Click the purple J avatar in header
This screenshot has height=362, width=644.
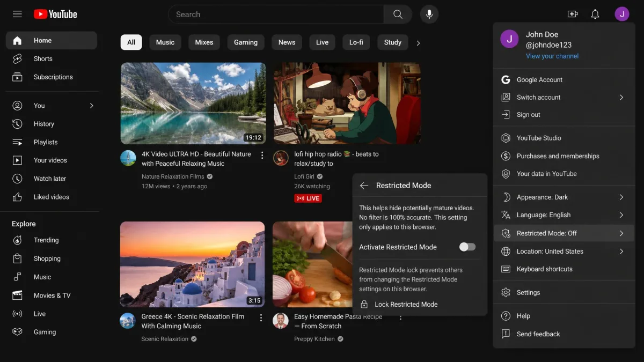(x=621, y=14)
